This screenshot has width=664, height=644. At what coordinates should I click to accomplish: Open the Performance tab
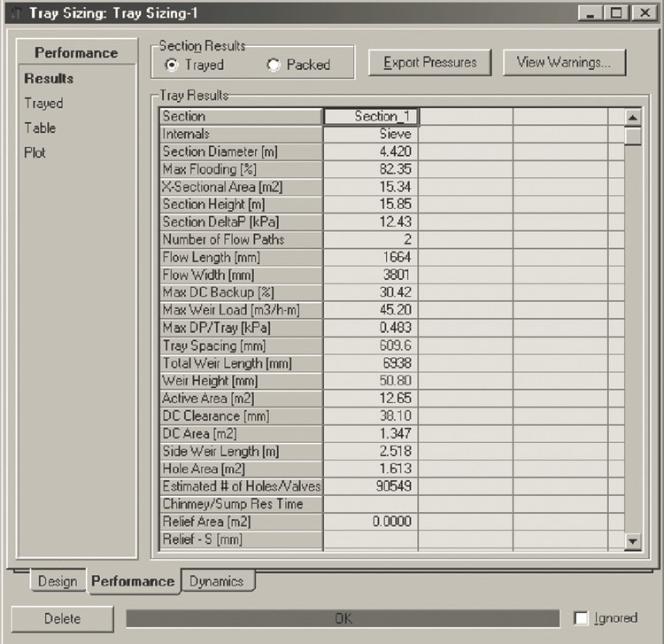tap(133, 581)
